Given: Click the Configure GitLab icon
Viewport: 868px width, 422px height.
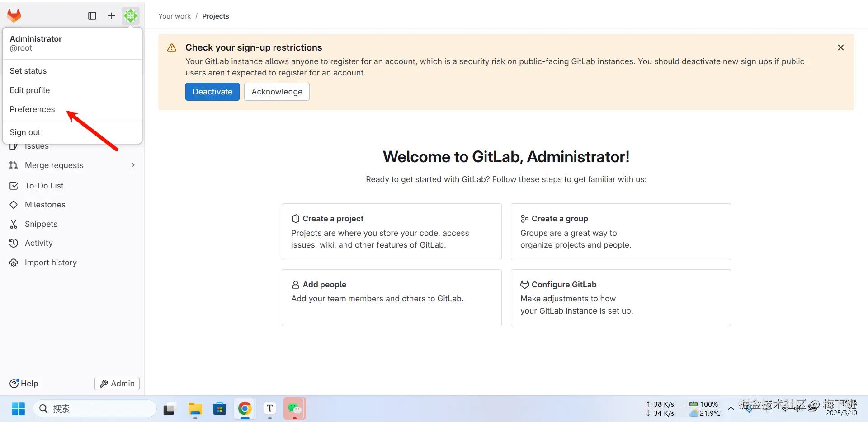Looking at the screenshot, I should [524, 285].
